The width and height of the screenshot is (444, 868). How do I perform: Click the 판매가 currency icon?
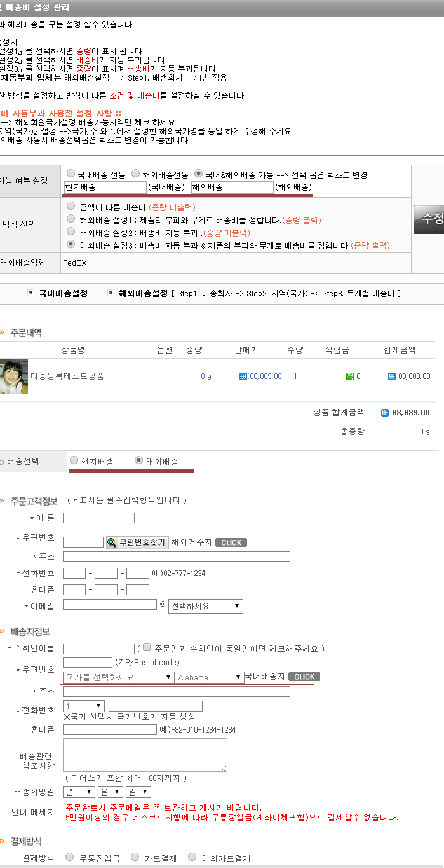click(243, 376)
